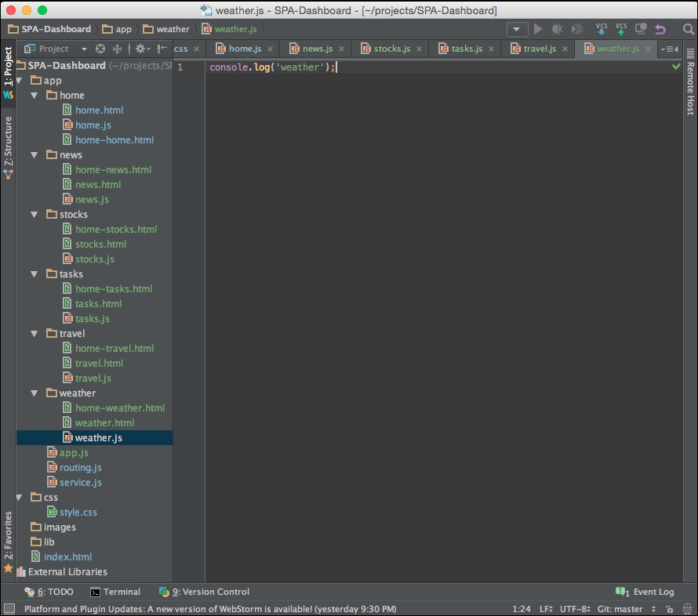Toggle the Scroll from Source icon

[100, 49]
